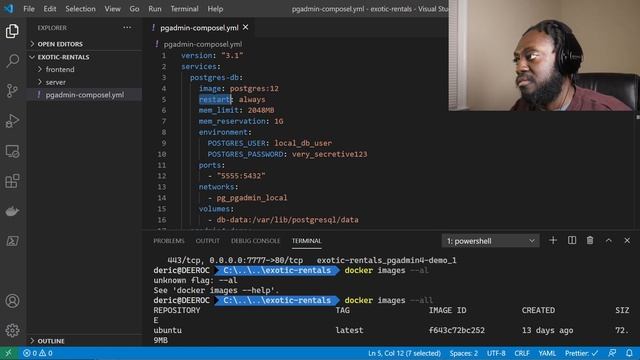Open the Source Control view

tap(12, 91)
